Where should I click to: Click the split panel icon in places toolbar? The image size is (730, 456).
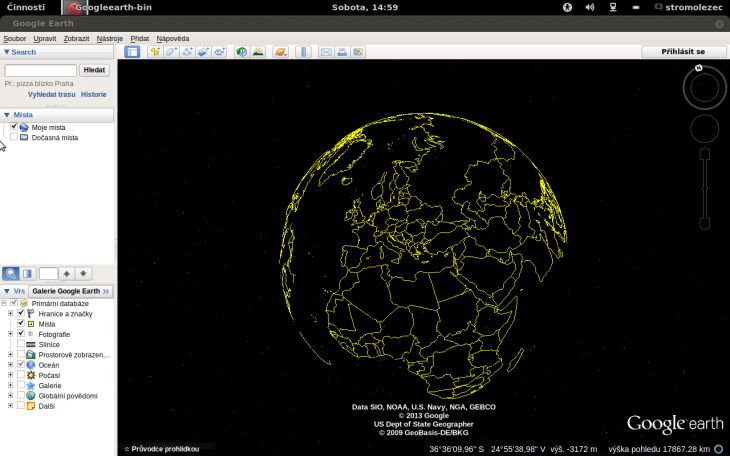click(x=27, y=273)
